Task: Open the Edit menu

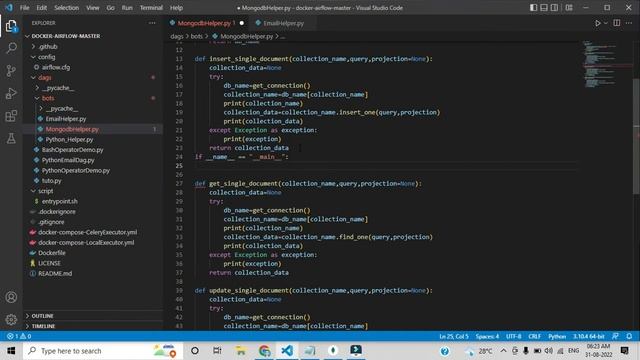Action: point(42,8)
